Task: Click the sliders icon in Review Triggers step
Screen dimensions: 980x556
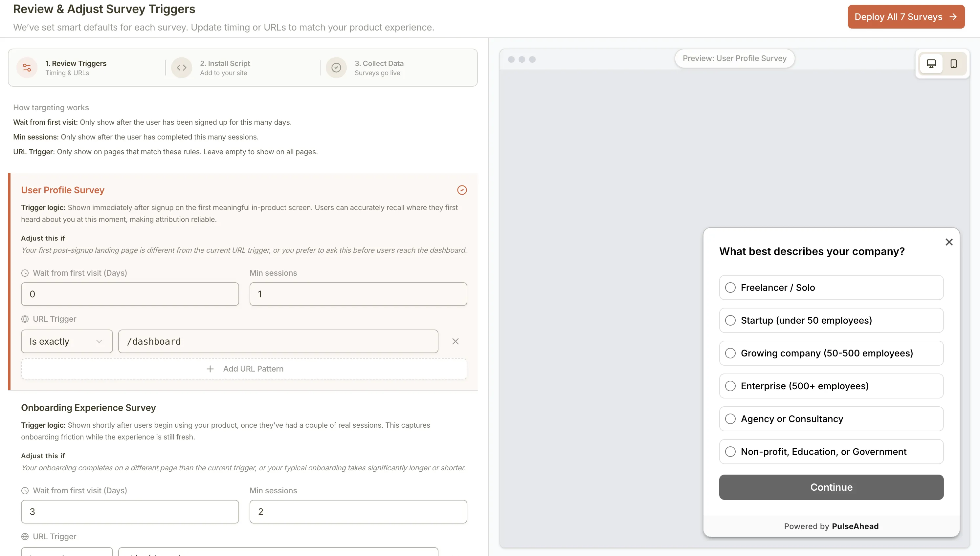Action: pos(27,67)
